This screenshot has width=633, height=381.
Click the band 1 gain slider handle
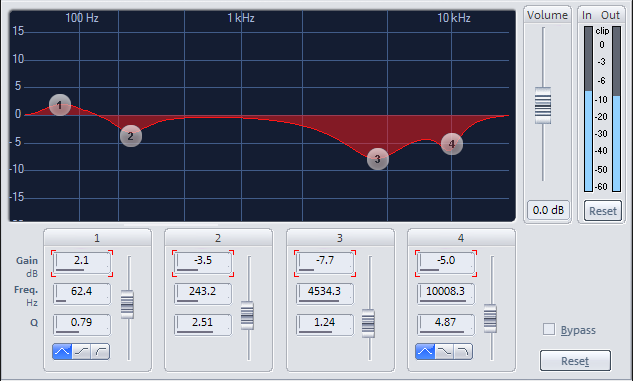click(x=127, y=304)
